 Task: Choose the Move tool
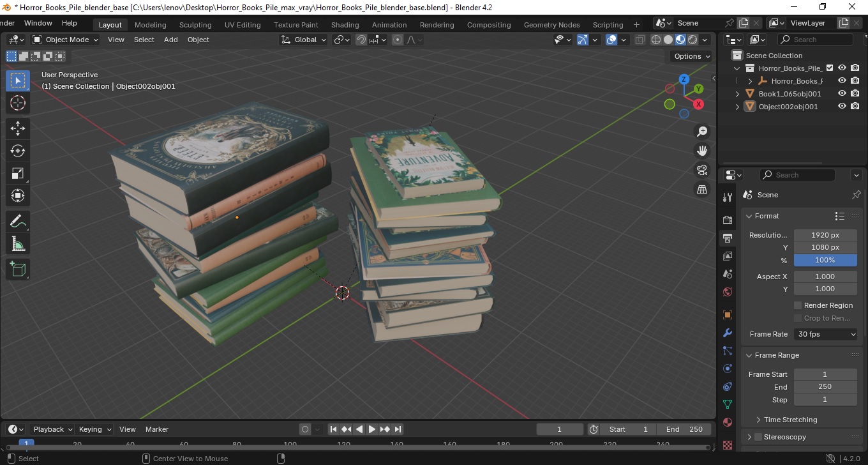[18, 128]
